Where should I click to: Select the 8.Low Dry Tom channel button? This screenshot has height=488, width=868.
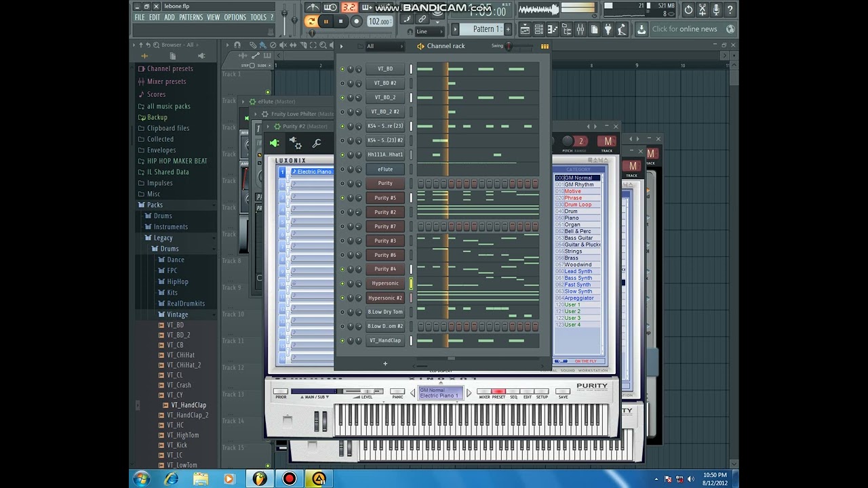tap(385, 312)
